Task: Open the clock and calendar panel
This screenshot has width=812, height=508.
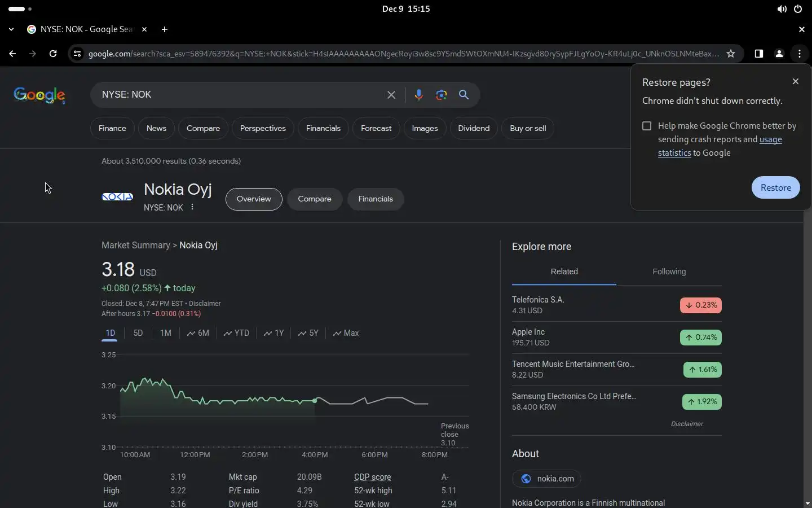Action: pyautogui.click(x=406, y=9)
